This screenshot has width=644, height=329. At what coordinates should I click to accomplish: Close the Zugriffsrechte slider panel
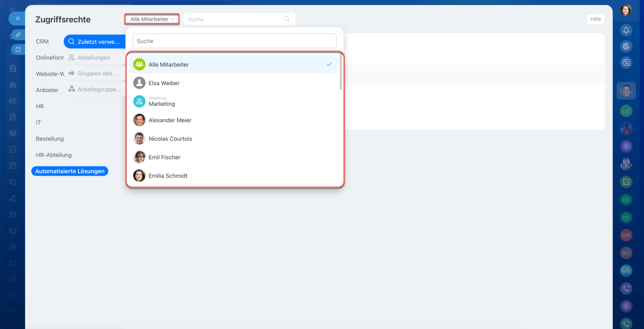tap(17, 19)
